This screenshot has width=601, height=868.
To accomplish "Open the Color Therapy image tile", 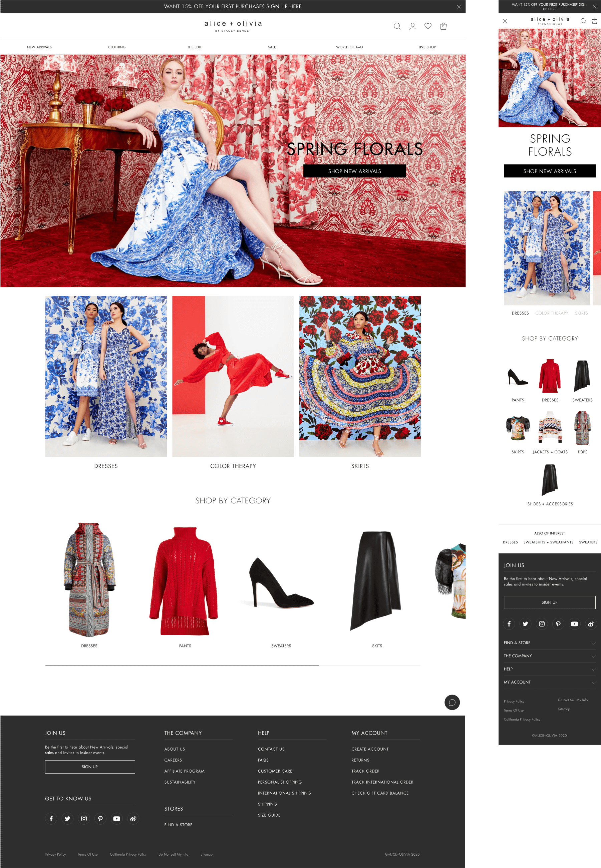I will [233, 376].
